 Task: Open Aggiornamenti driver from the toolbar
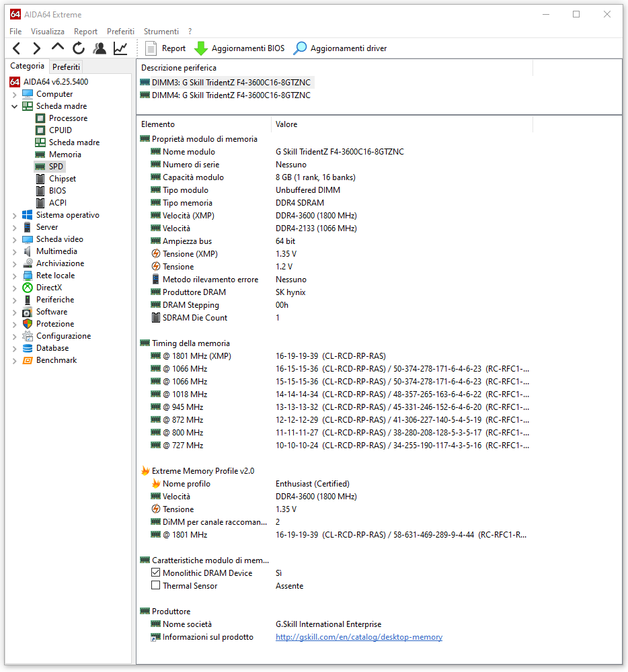click(x=340, y=48)
